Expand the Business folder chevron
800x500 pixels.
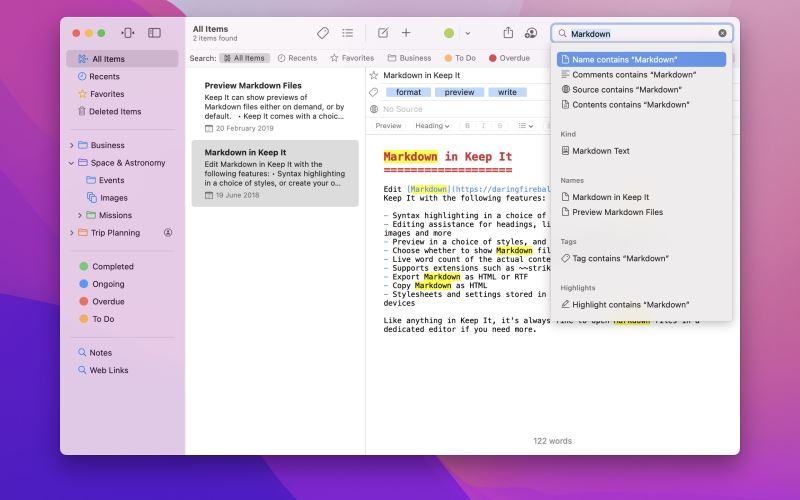(x=71, y=146)
